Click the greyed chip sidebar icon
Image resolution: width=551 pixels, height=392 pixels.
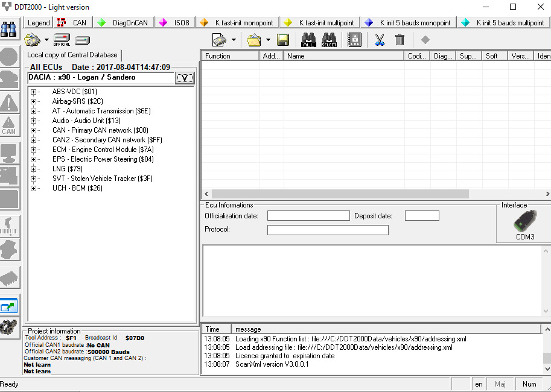(9, 278)
